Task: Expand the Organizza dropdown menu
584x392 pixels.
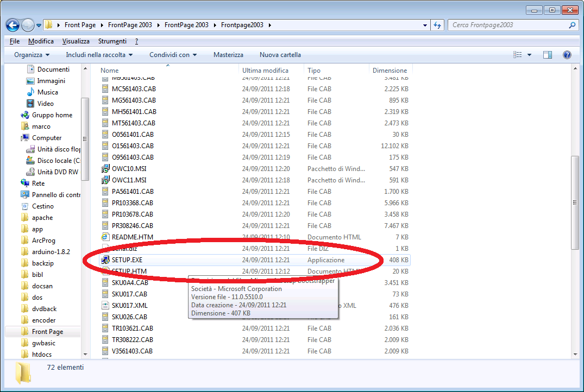Action: [x=32, y=55]
